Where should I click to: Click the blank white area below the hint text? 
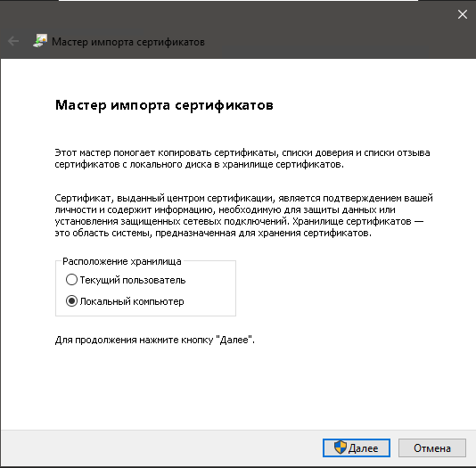[237, 389]
